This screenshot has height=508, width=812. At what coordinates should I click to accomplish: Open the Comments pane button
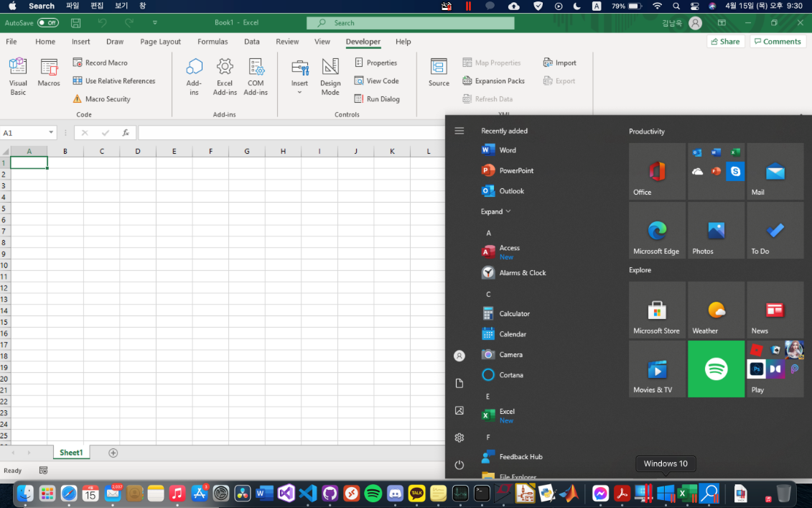point(778,42)
